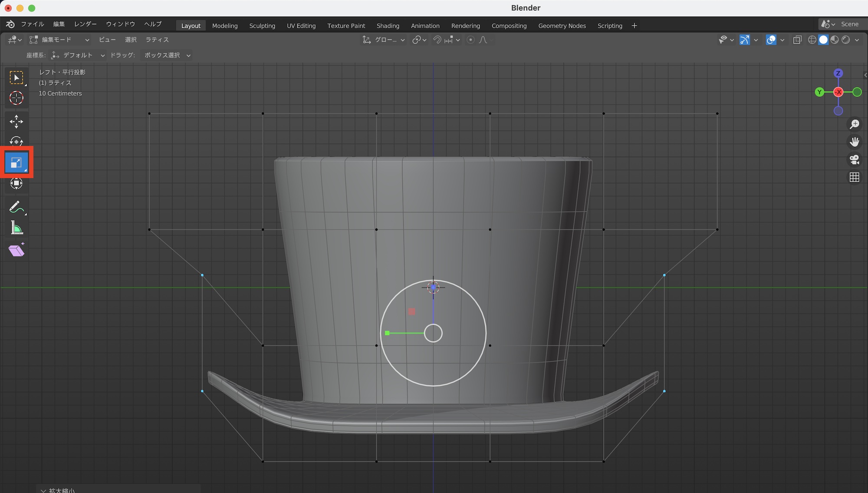Click the Scene name field
The width and height of the screenshot is (868, 493).
pos(849,24)
